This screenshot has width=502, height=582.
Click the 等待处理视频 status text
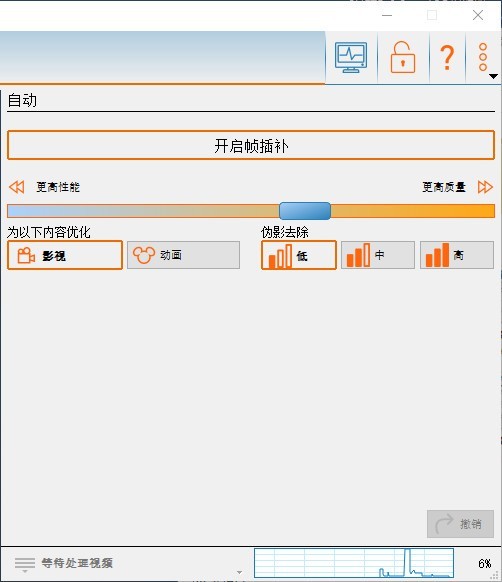click(77, 563)
